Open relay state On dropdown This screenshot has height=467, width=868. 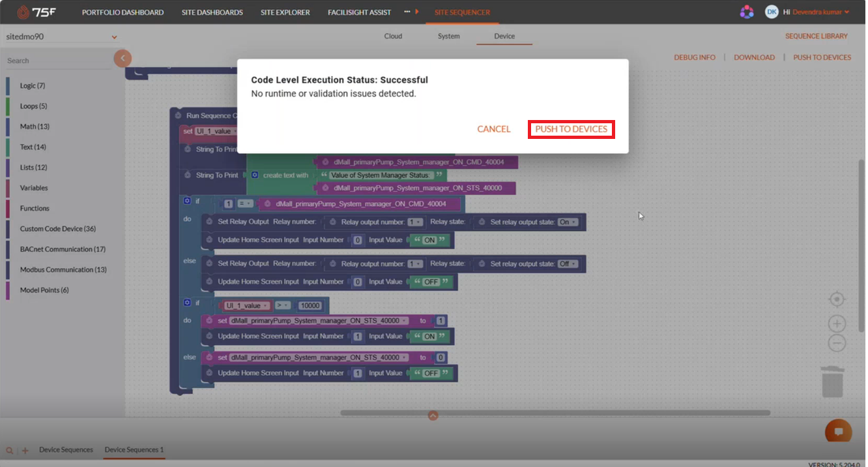pos(568,222)
